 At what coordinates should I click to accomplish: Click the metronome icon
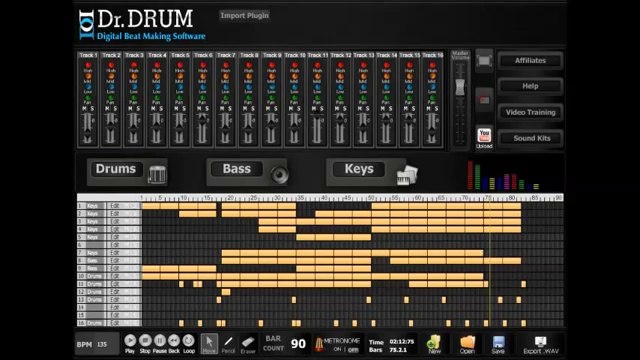point(319,344)
